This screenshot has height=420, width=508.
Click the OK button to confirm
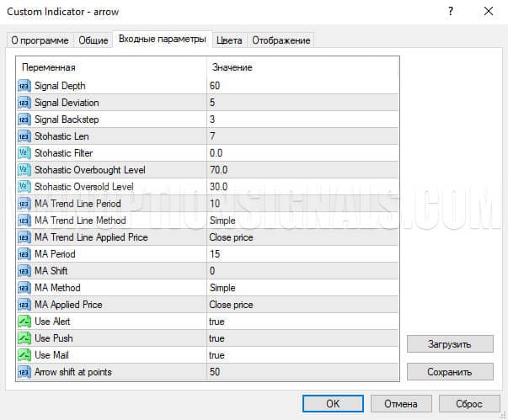pos(332,404)
